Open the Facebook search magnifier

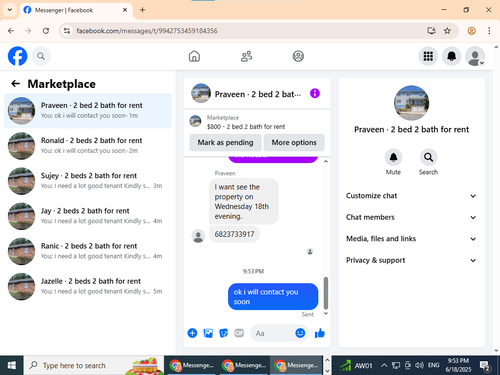tap(41, 56)
